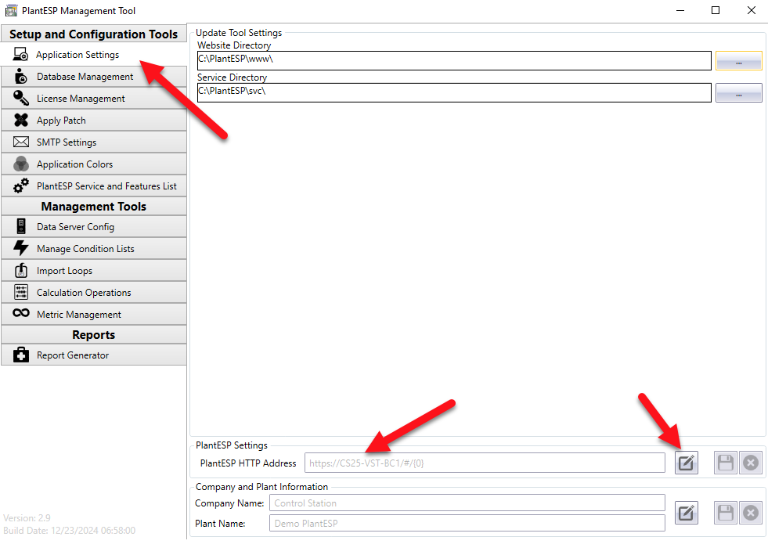The height and width of the screenshot is (540, 768).
Task: Click the Company Name field
Action: pos(467,503)
